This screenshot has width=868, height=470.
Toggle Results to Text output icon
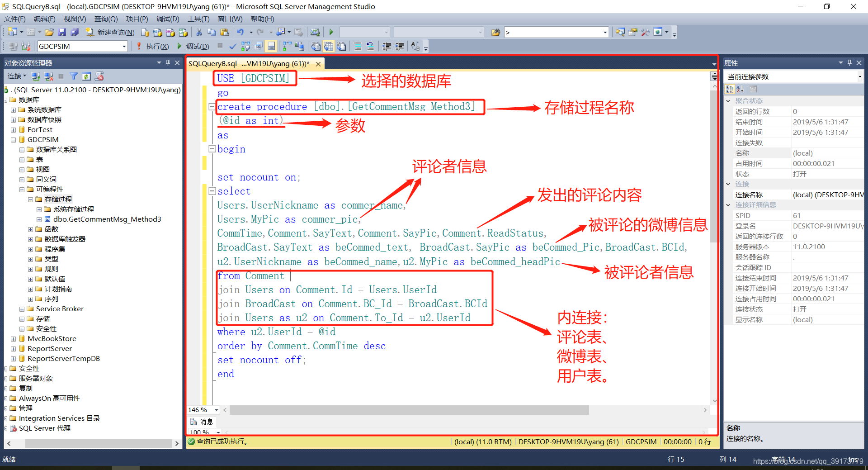316,46
